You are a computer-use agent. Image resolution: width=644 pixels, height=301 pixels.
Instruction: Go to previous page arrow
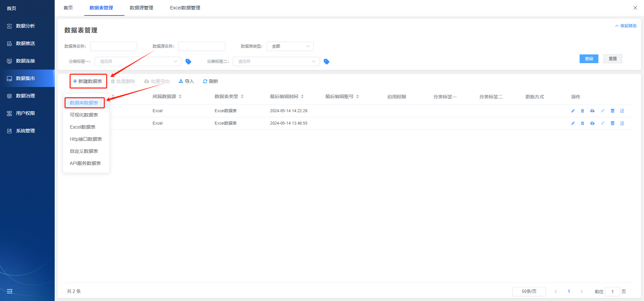(x=556, y=292)
